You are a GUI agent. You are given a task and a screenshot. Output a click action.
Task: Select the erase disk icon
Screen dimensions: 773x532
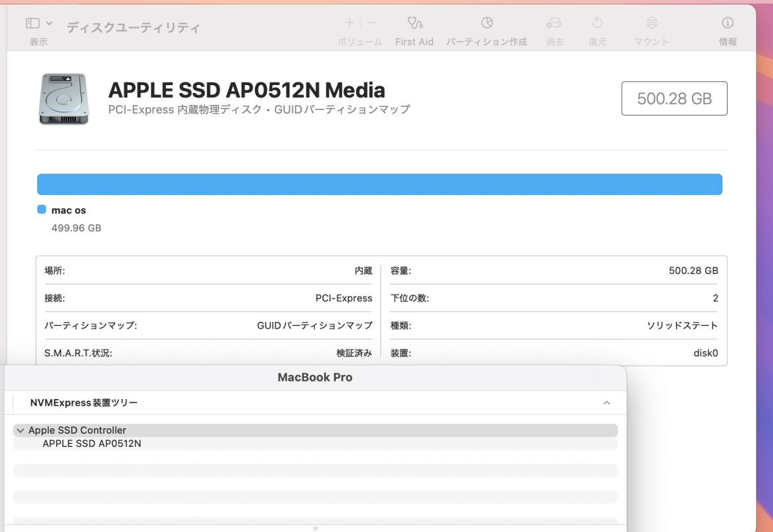554,23
